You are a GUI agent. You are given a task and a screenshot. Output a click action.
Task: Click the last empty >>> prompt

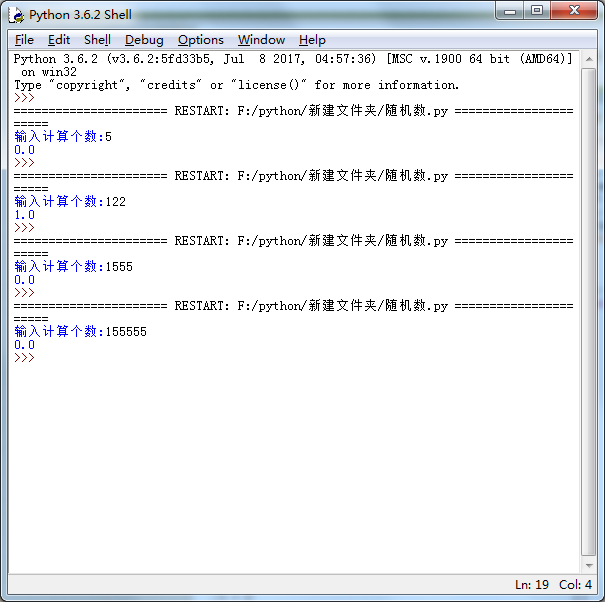(24, 358)
